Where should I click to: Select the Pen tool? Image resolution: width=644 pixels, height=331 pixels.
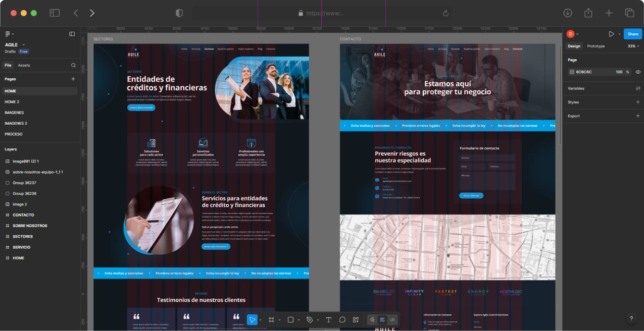click(310, 320)
